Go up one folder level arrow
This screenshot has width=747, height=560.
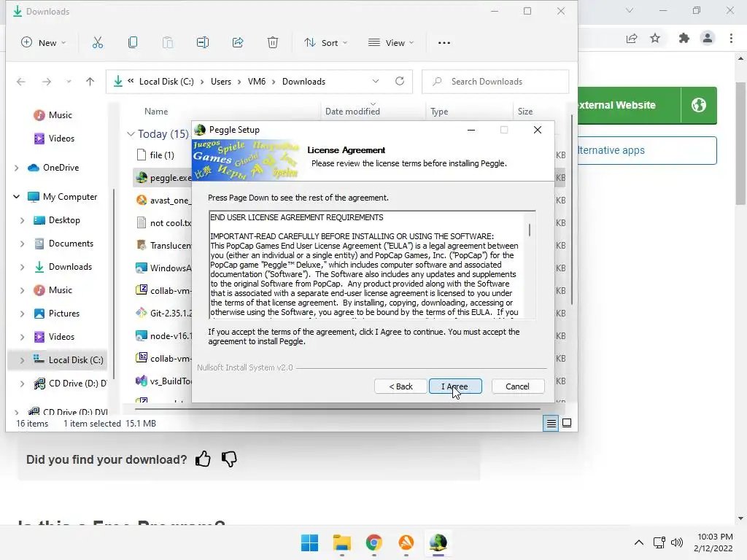[90, 82]
